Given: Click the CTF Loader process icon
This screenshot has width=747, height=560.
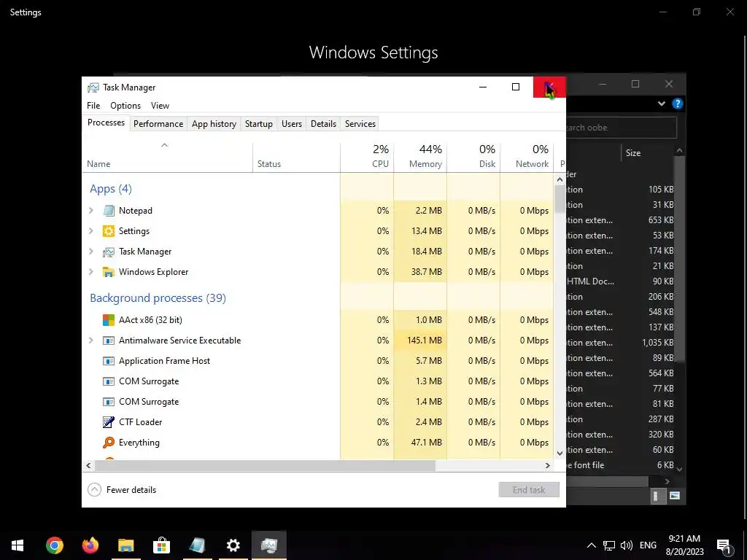Looking at the screenshot, I should 109,422.
